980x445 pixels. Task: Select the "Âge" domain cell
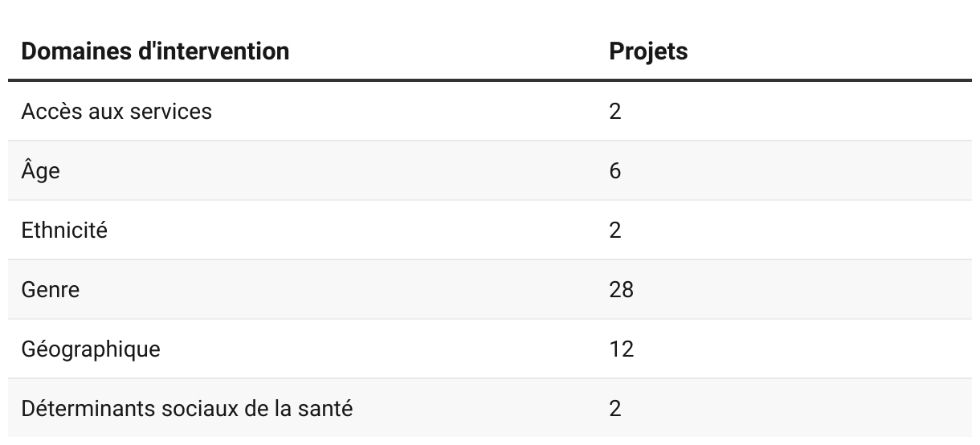(40, 171)
